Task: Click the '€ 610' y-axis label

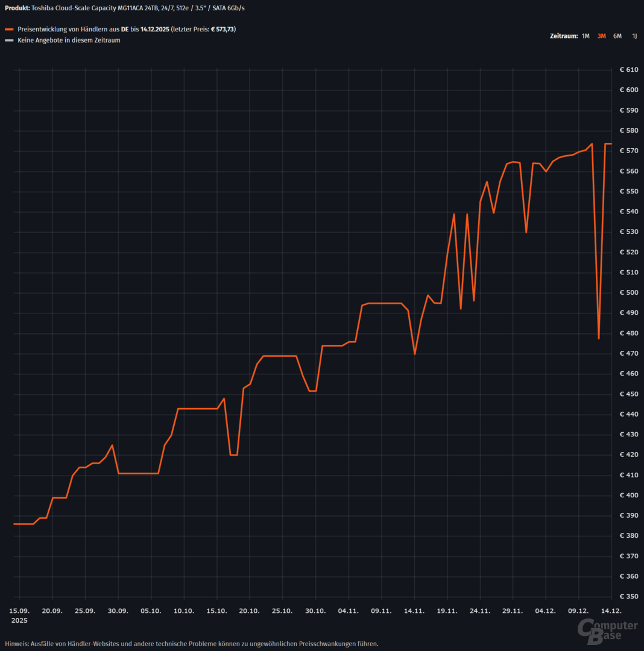Action: coord(628,70)
